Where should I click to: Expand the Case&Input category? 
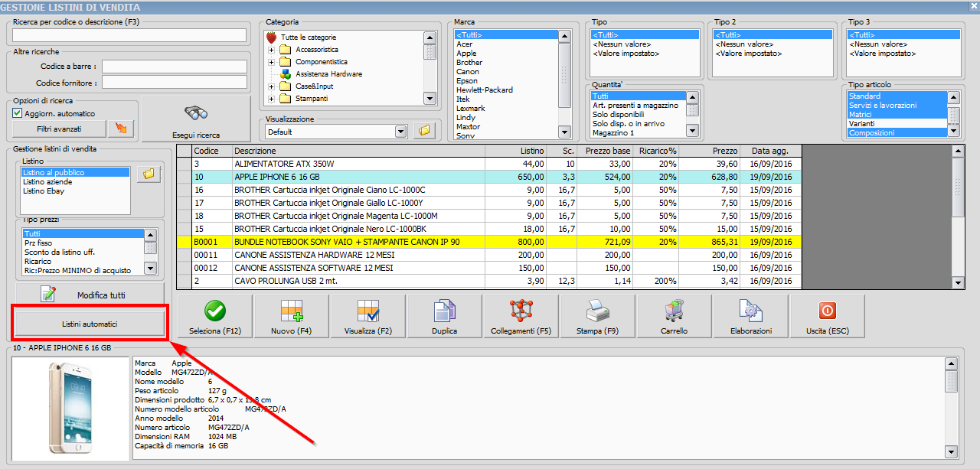271,86
